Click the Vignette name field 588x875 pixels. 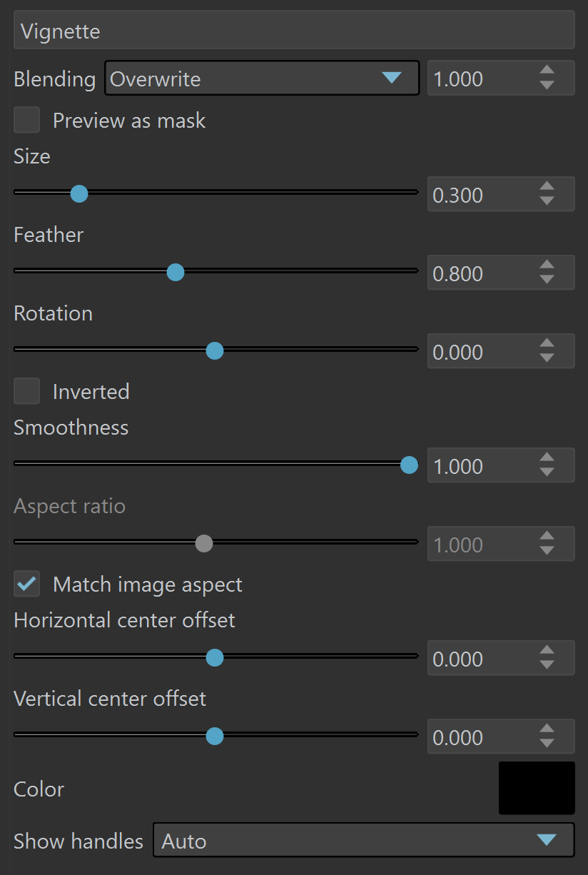pos(294,30)
